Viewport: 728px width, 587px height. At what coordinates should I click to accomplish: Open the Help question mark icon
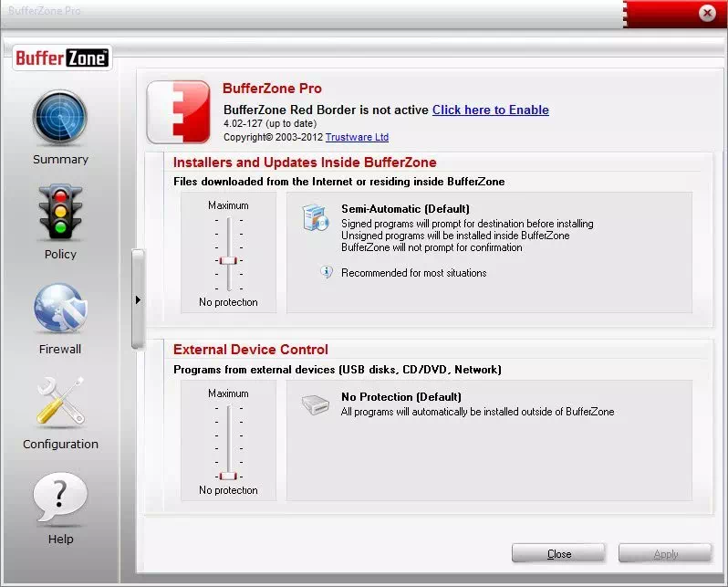pos(60,498)
